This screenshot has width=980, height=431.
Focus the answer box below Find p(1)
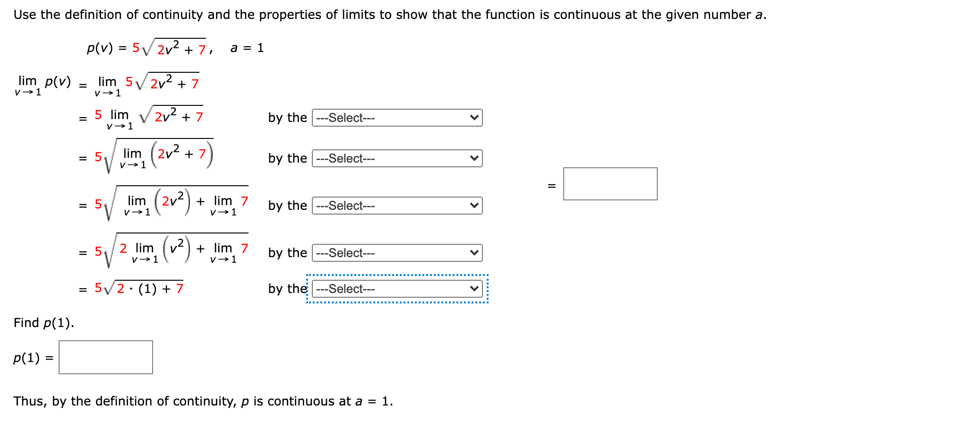pyautogui.click(x=105, y=358)
